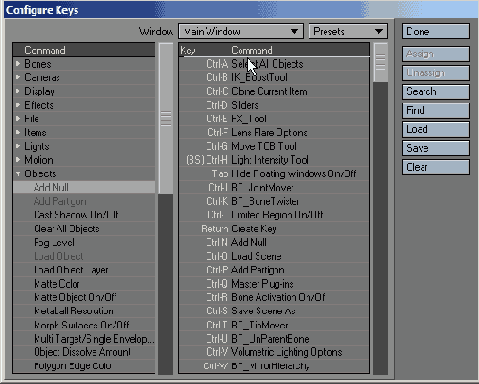Expand the Effects command group
The image size is (479, 384).
click(18, 105)
